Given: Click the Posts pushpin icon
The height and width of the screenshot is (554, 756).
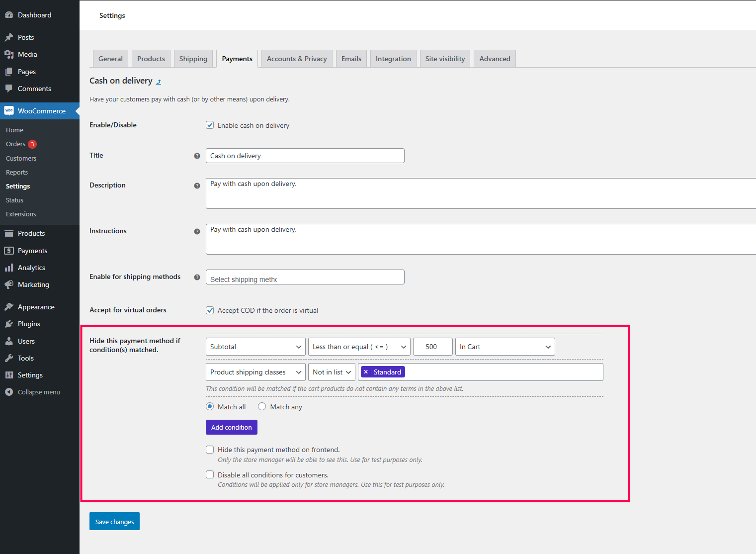Looking at the screenshot, I should [x=9, y=37].
